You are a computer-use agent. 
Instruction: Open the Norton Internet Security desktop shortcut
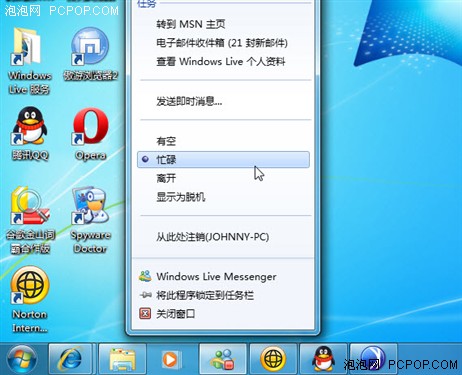(x=30, y=299)
